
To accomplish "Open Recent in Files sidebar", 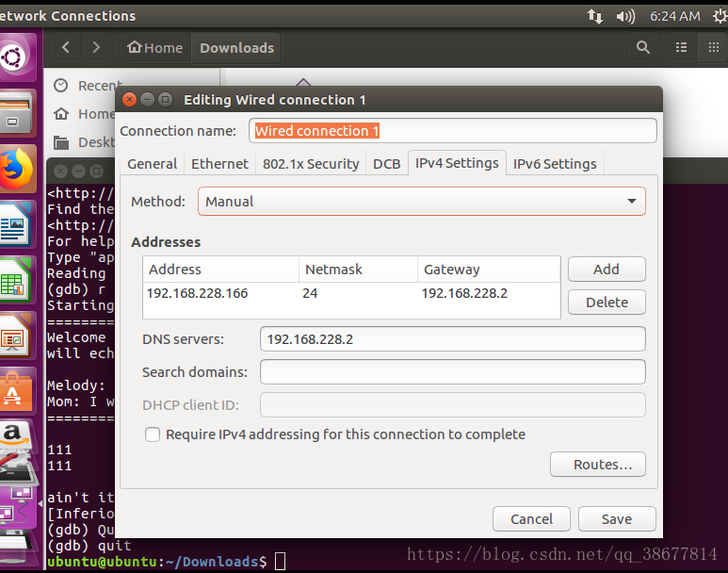I will 89,86.
